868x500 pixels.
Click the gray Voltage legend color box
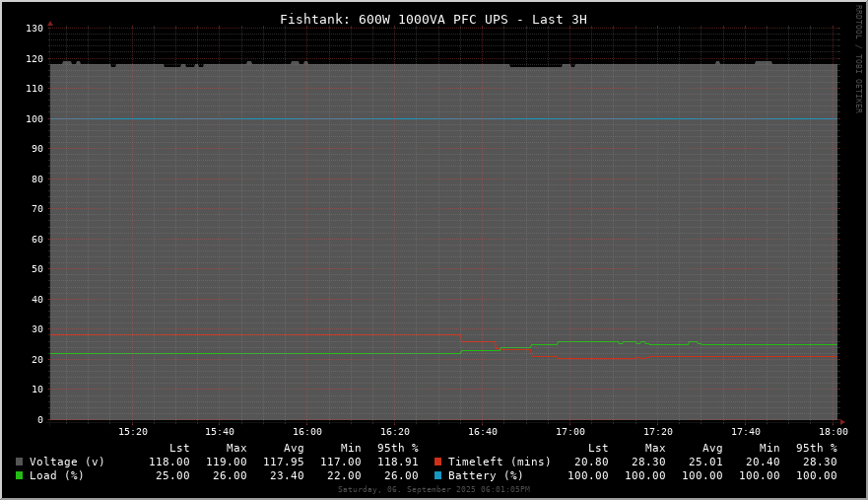point(20,462)
